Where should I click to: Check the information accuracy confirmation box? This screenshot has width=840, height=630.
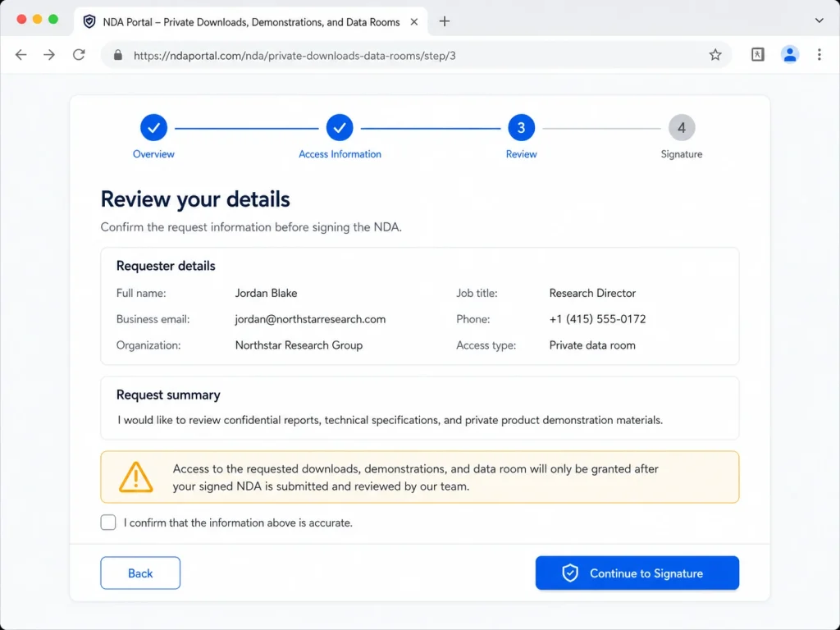pos(108,523)
